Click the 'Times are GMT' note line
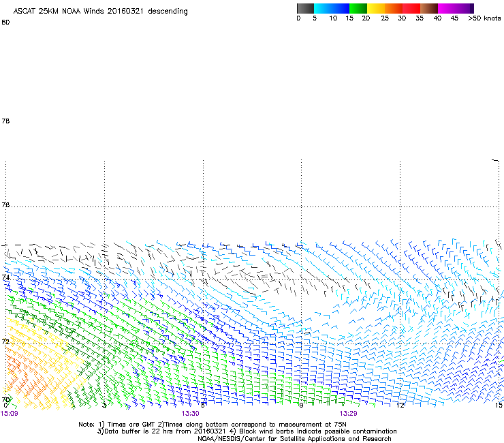This screenshot has width=504, height=443. [x=212, y=425]
